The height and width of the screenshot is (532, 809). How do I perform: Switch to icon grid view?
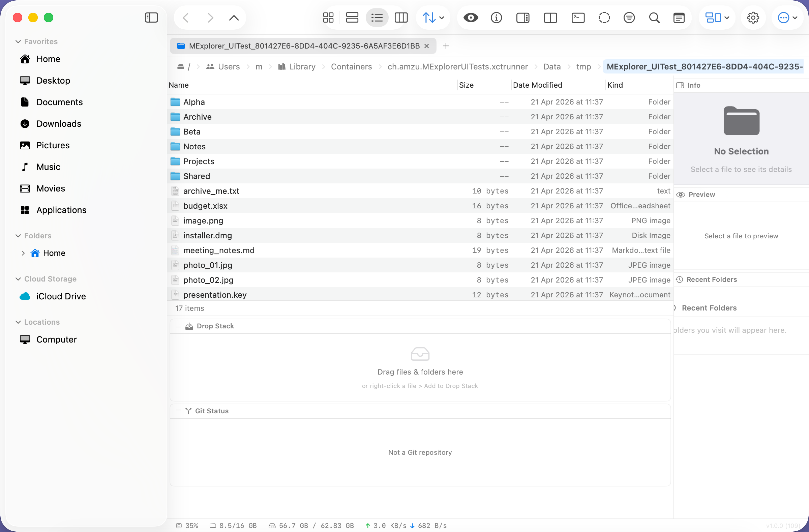pos(328,18)
